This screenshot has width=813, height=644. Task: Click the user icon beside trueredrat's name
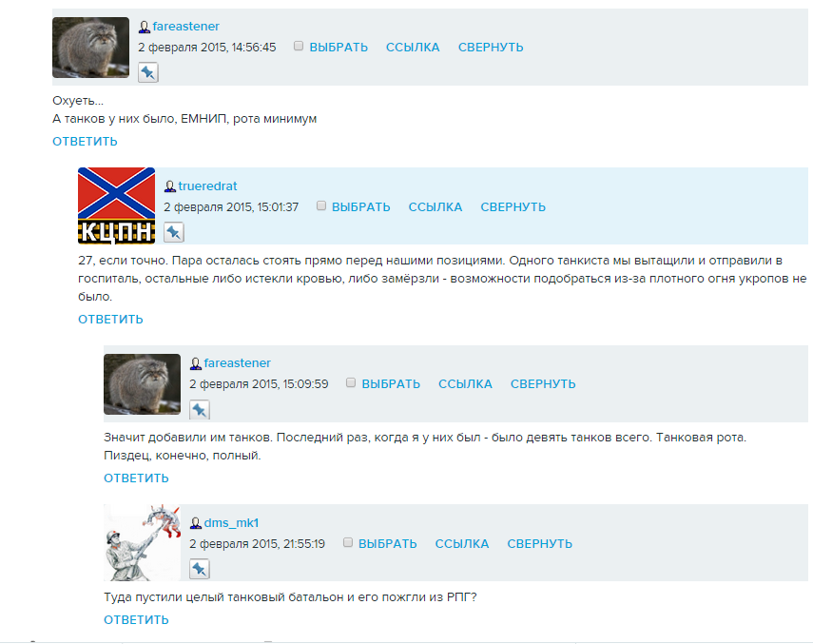[169, 186]
